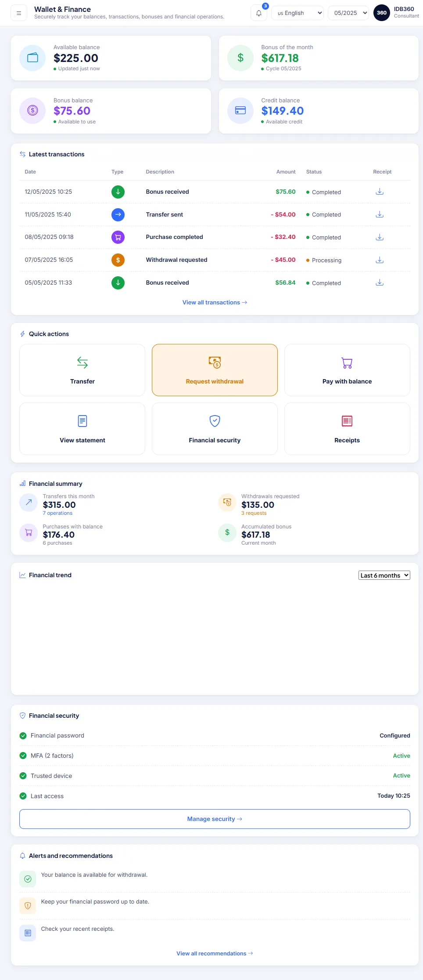The image size is (423, 980).
Task: Click the dollar icon in Bonus of the month
Action: pyautogui.click(x=240, y=58)
